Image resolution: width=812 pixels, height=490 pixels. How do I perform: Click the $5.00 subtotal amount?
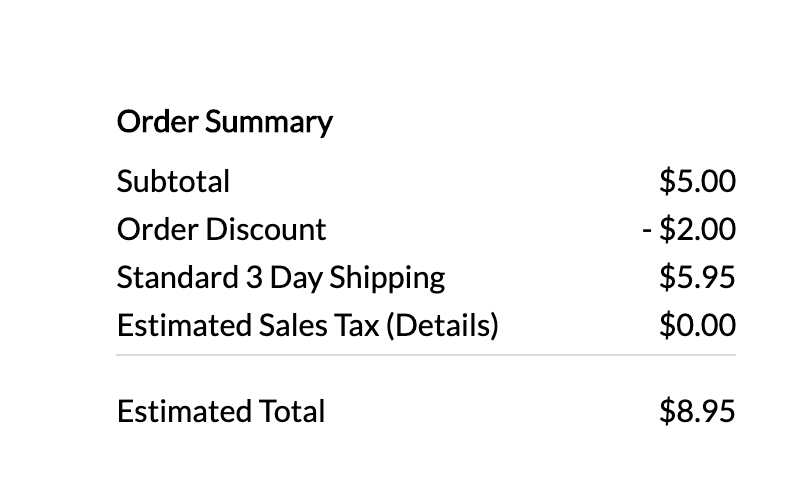click(697, 181)
